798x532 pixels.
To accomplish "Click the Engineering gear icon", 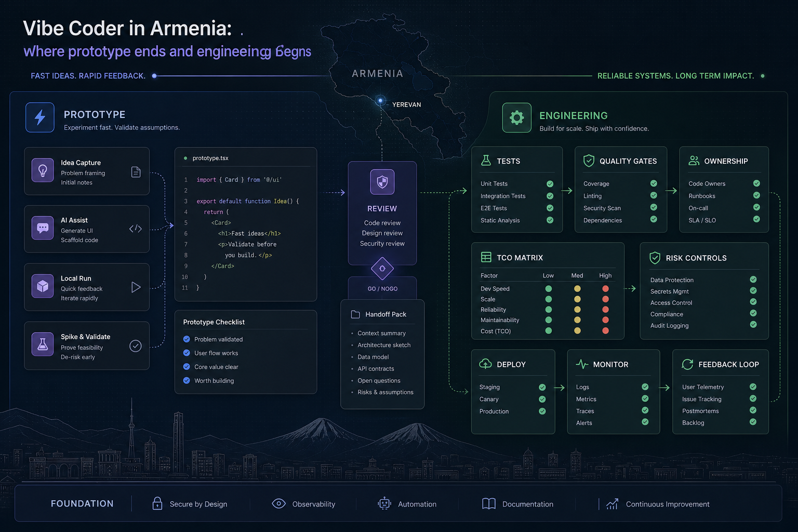I will [x=516, y=117].
